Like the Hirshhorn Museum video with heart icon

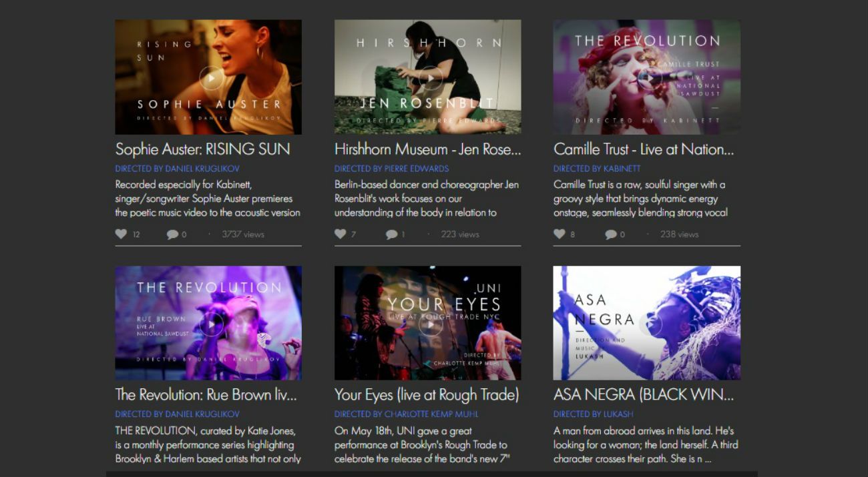(x=341, y=234)
